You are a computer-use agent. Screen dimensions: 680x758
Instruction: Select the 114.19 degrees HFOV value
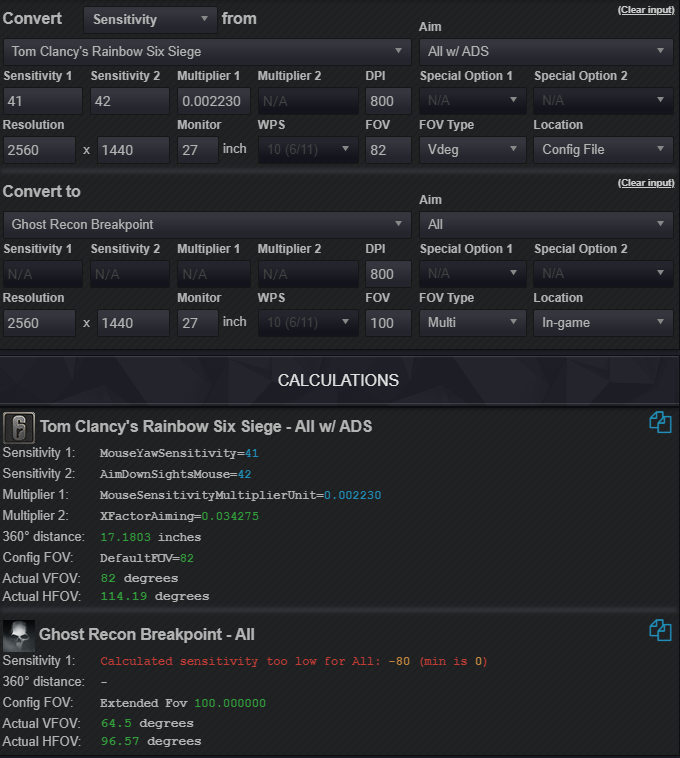[155, 597]
